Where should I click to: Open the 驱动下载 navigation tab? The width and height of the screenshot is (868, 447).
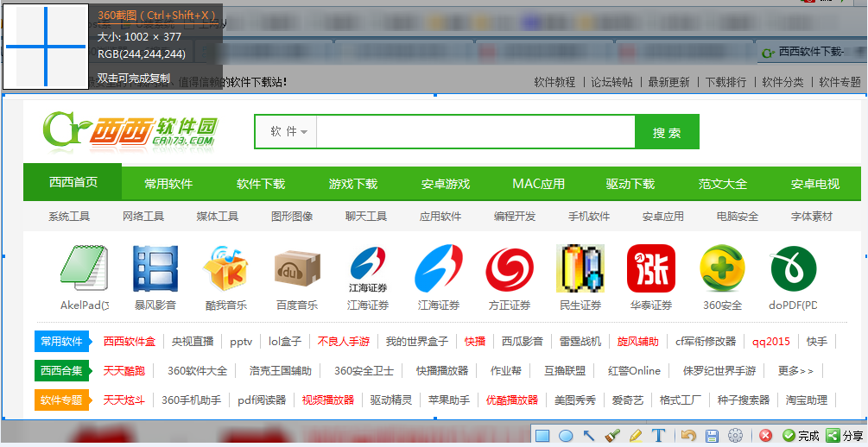pyautogui.click(x=630, y=184)
